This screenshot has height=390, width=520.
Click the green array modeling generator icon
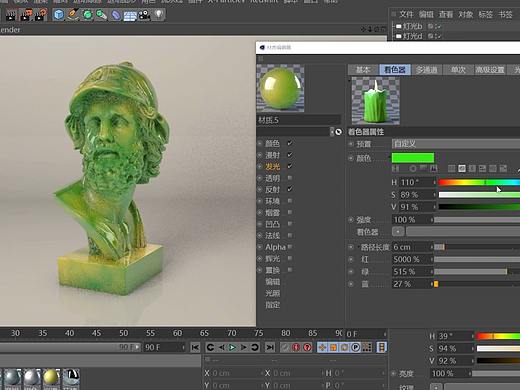[101, 15]
